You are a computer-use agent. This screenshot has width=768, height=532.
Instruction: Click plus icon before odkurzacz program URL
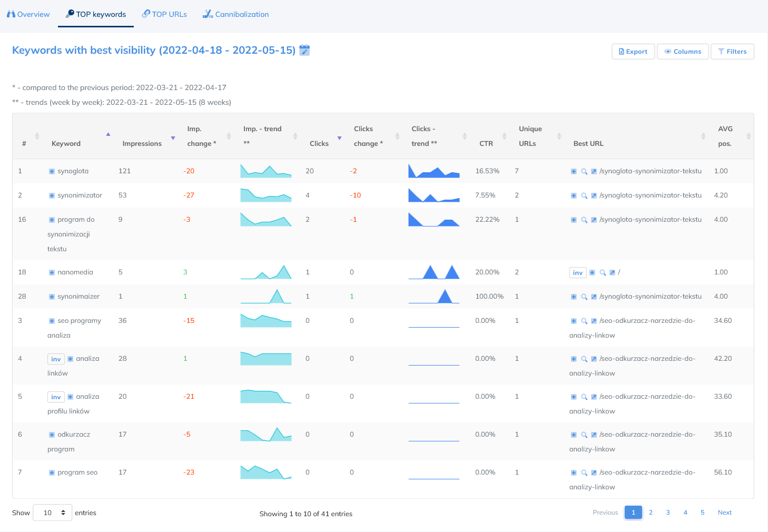(x=574, y=435)
